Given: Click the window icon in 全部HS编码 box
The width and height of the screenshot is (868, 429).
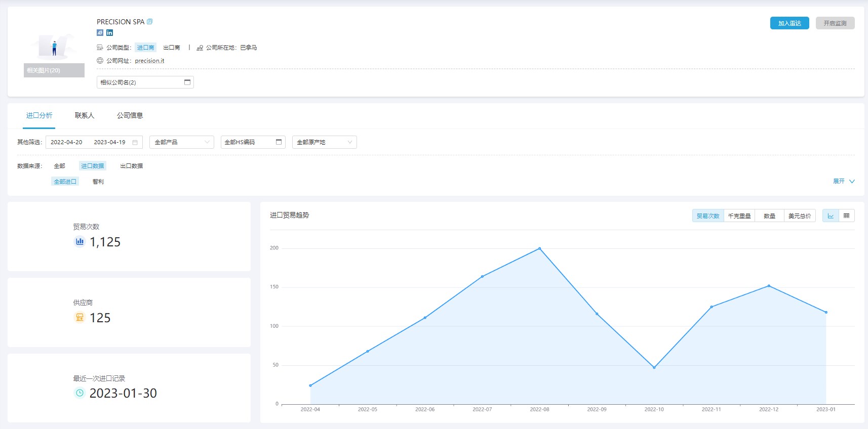Looking at the screenshot, I should click(x=279, y=142).
